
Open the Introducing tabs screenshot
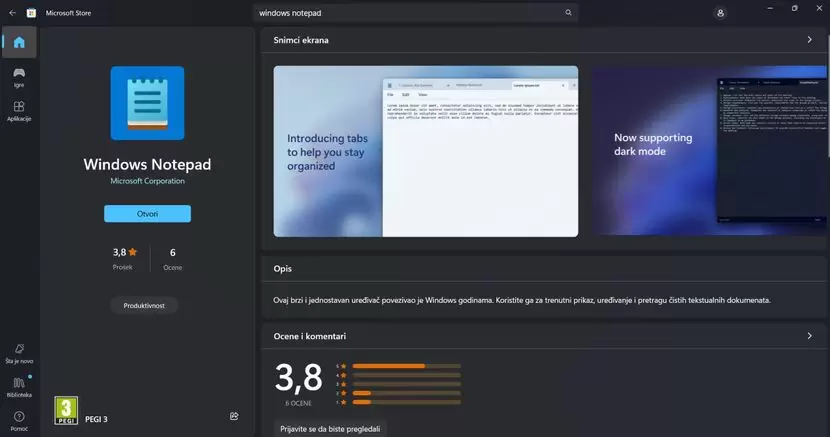426,151
